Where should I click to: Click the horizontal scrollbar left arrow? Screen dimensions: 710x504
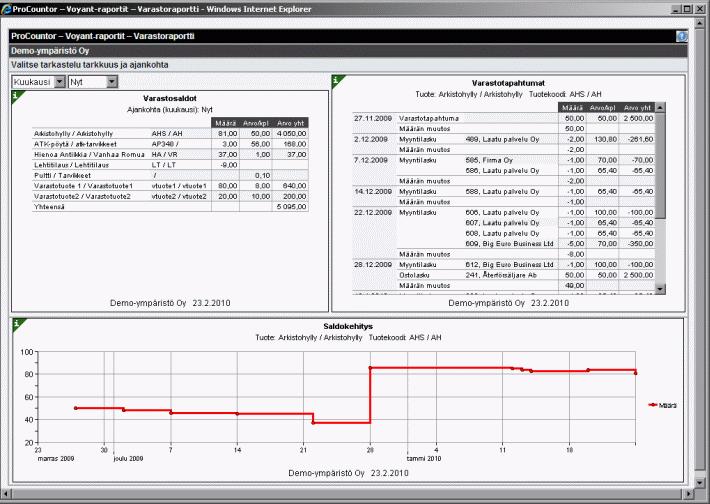[x=5, y=494]
